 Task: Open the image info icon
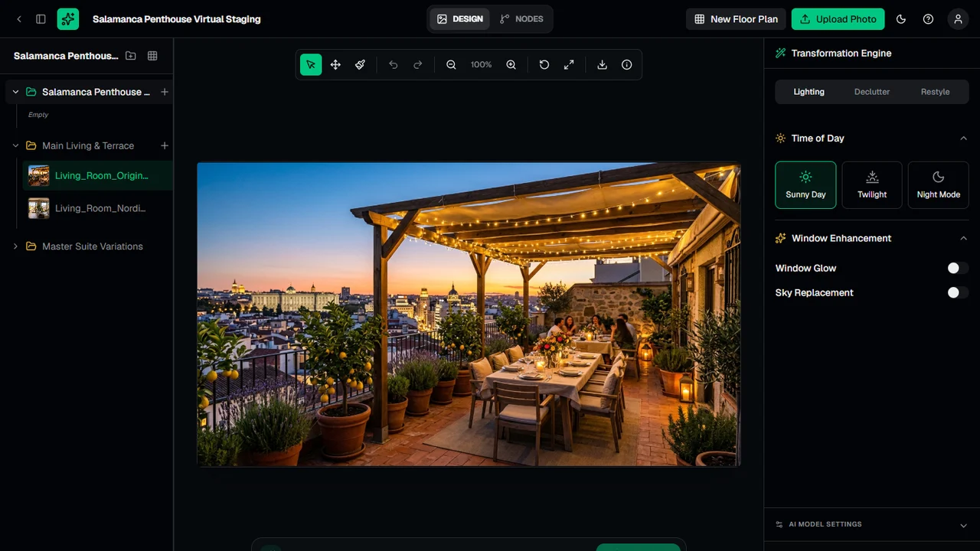627,65
